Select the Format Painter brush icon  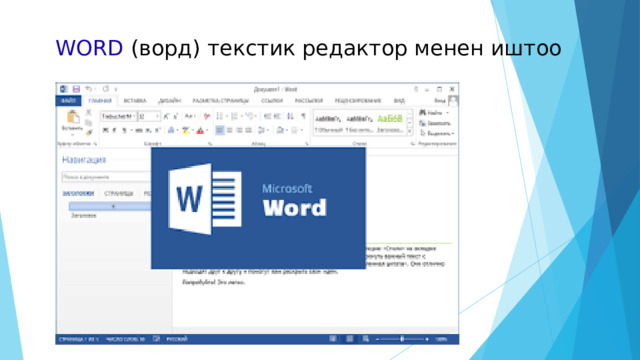point(89,132)
